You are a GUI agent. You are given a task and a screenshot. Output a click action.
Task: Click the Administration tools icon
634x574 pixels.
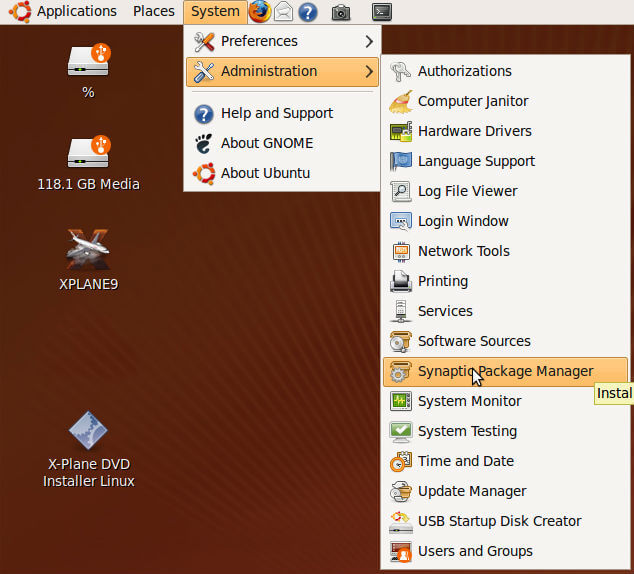[x=204, y=72]
